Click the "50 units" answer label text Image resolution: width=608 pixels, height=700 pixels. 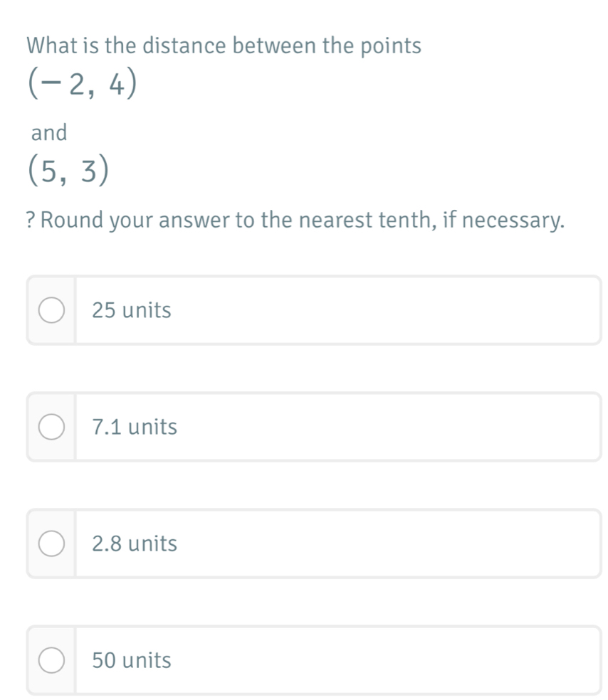(132, 661)
